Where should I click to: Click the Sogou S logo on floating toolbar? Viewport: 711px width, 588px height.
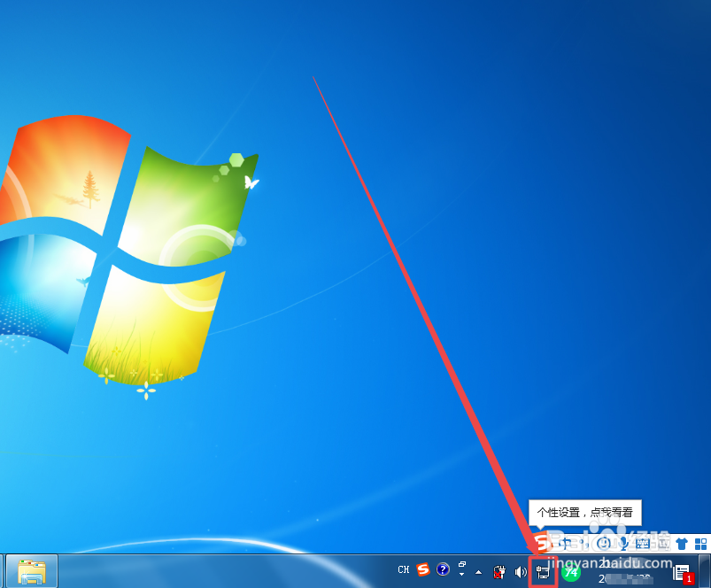542,542
